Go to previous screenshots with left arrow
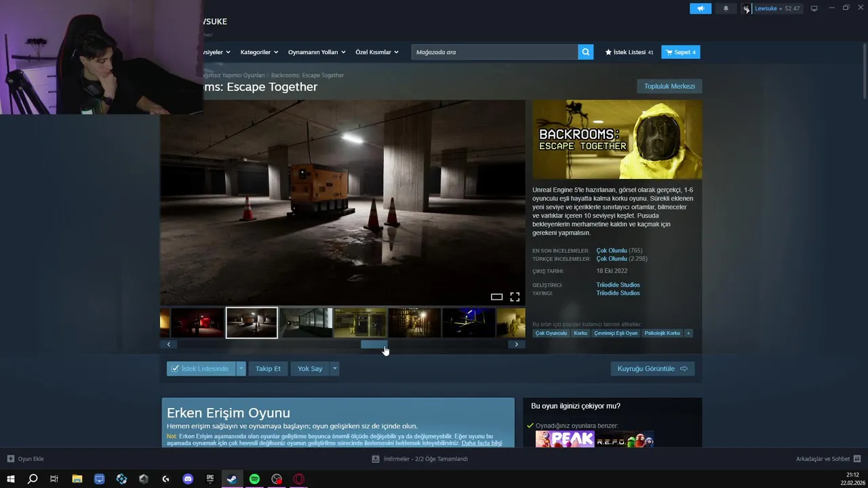Viewport: 868px width, 488px height. [x=169, y=344]
